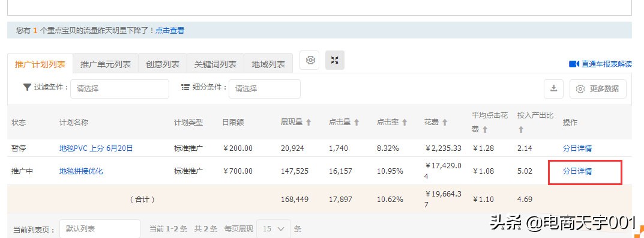
Task: Click the download report icon button
Action: pyautogui.click(x=553, y=88)
